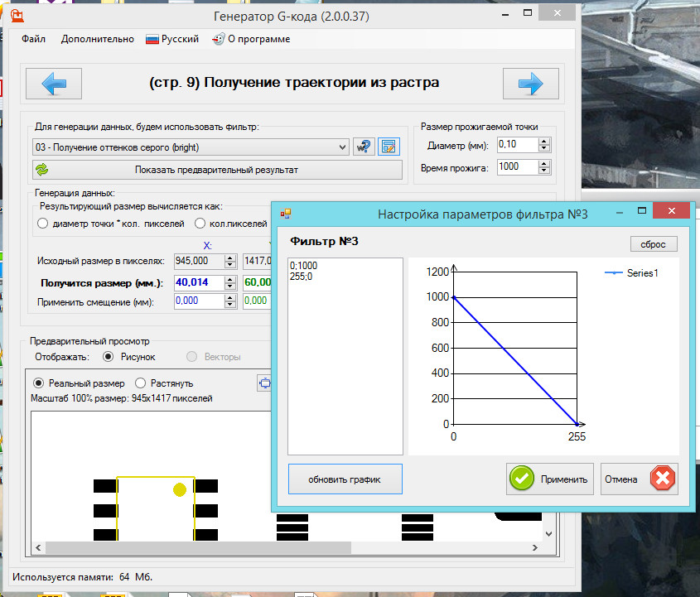Image resolution: width=700 pixels, height=597 pixels.
Task: Open filter parameter settings icon
Action: [x=389, y=147]
